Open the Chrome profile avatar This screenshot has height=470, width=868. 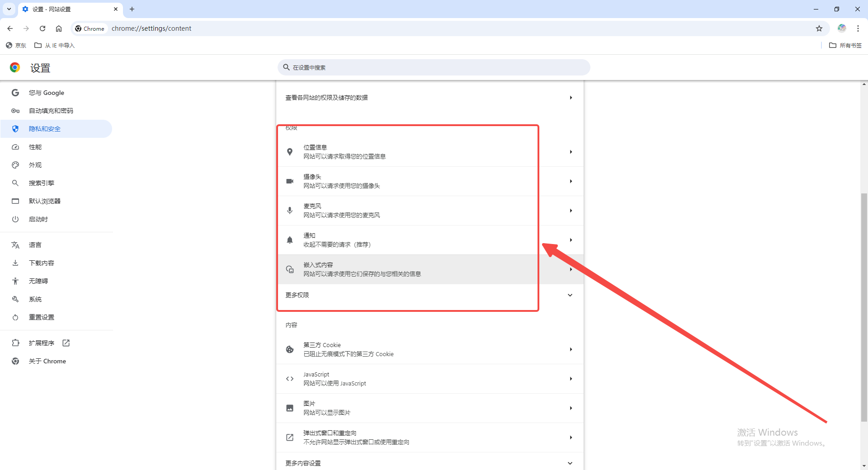(842, 28)
